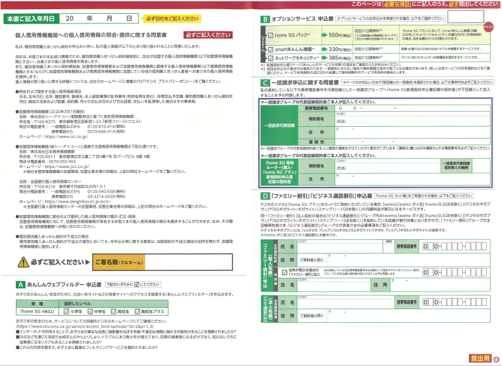Click the green section A badge
Viewport: 502px width, 366px height.
point(20,285)
